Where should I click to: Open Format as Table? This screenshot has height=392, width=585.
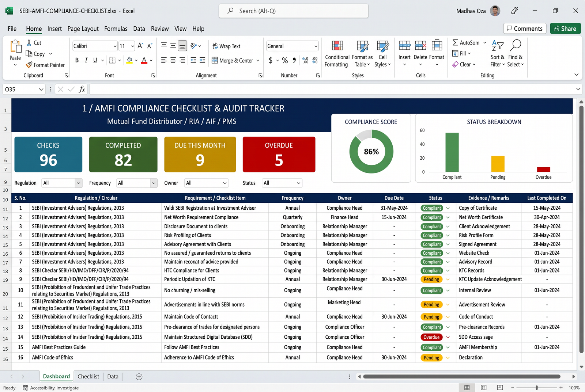coord(362,54)
